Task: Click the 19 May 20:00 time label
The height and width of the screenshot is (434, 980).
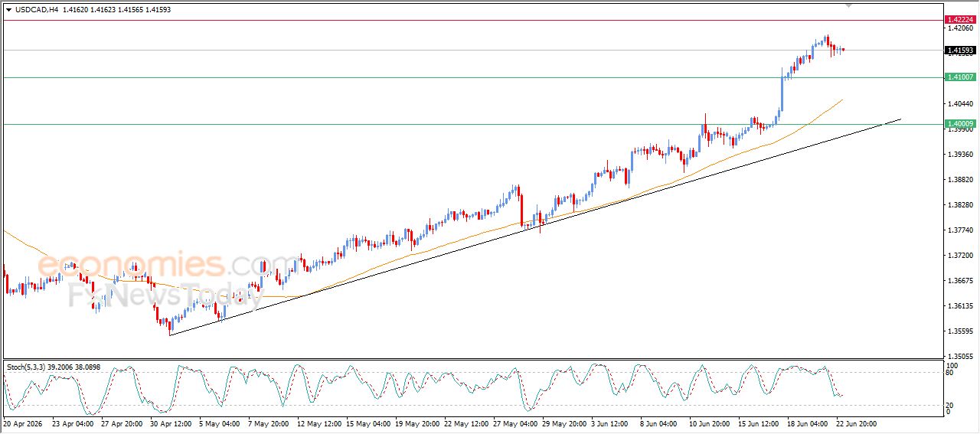Action: pyautogui.click(x=416, y=423)
